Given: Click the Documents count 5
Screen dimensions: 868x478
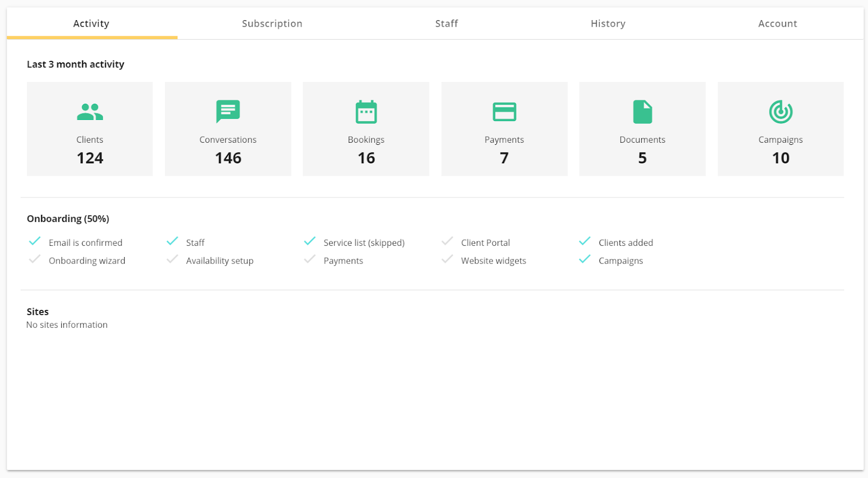Looking at the screenshot, I should tap(642, 158).
